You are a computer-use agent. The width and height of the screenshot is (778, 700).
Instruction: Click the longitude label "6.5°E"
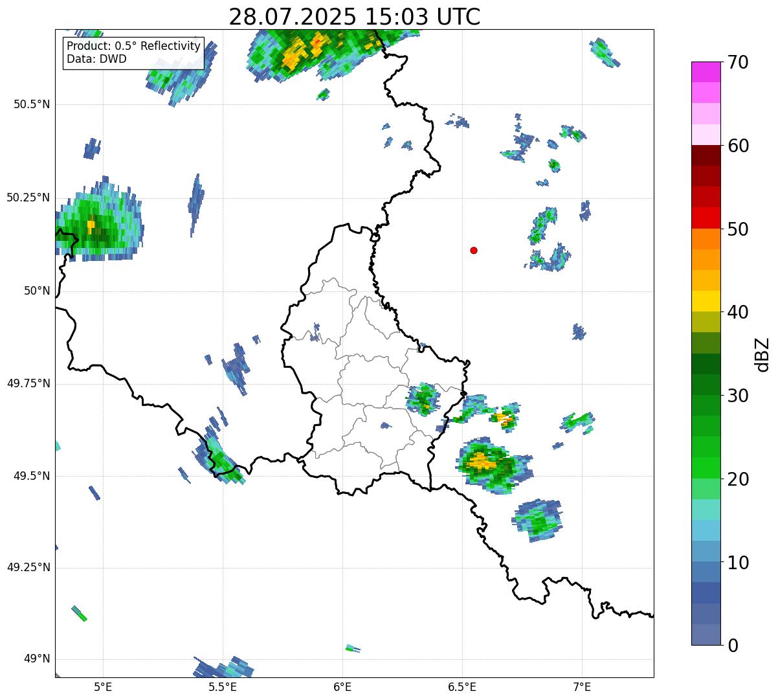[462, 687]
